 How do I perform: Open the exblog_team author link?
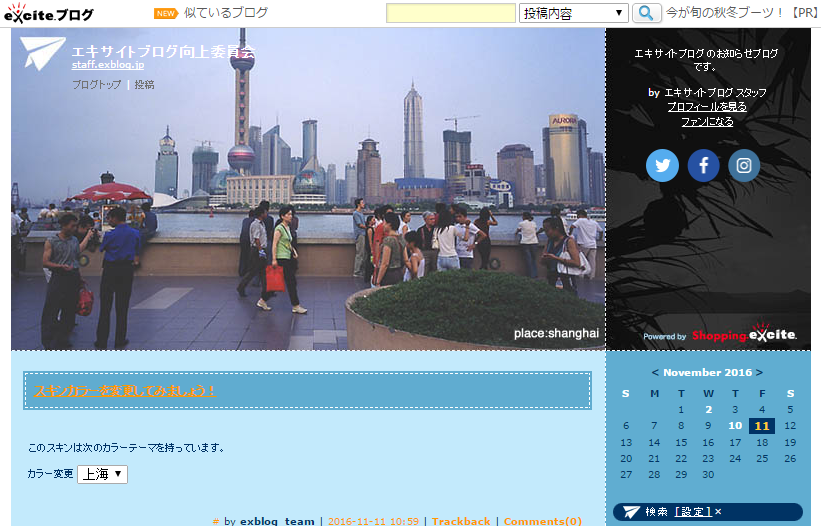pos(277,521)
